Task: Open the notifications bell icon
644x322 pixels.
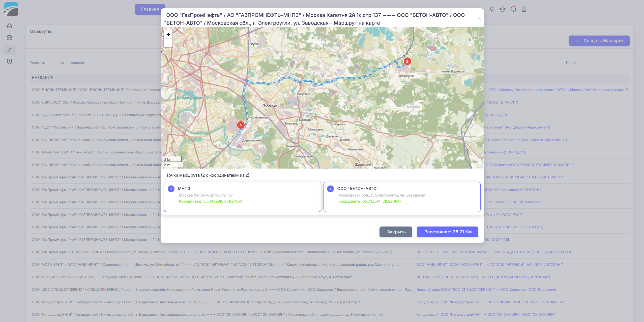Action: pyautogui.click(x=513, y=9)
